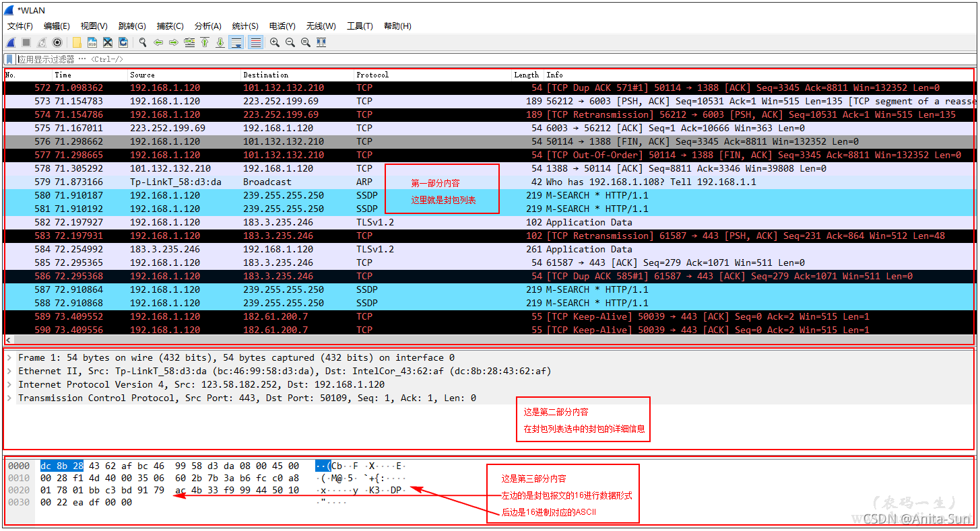This screenshot has height=531, width=980.
Task: Sort by the Source column header
Action: [x=185, y=75]
